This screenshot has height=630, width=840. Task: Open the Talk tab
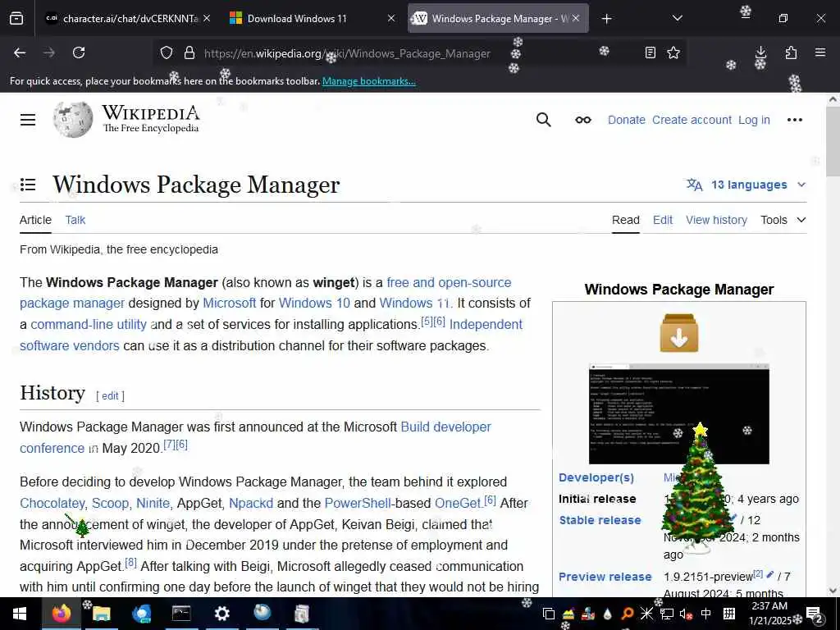click(x=75, y=220)
